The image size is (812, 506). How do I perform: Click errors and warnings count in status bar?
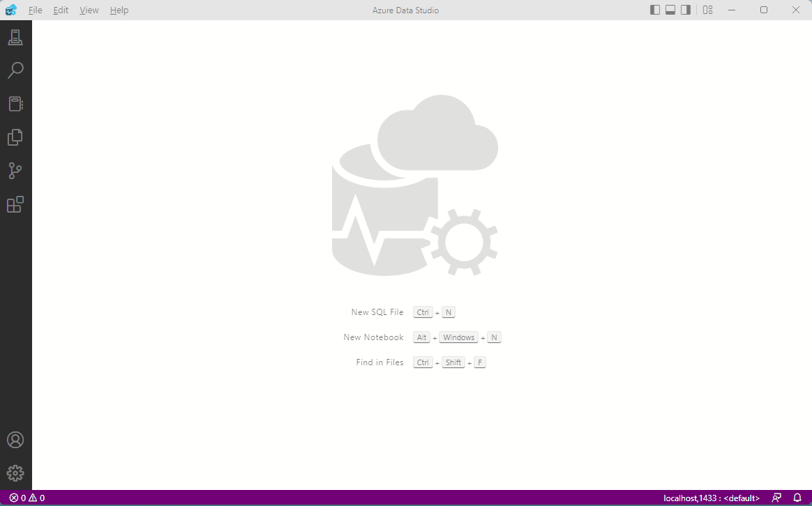[27, 498]
